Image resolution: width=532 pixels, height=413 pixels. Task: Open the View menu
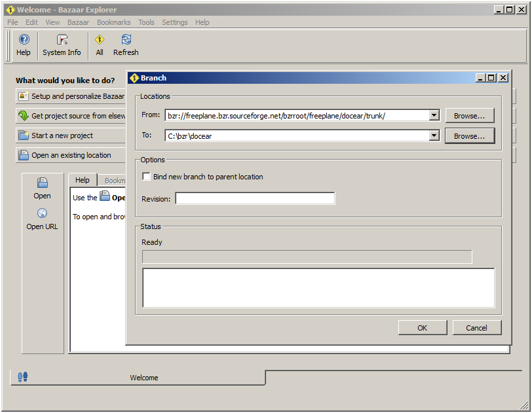(x=52, y=22)
